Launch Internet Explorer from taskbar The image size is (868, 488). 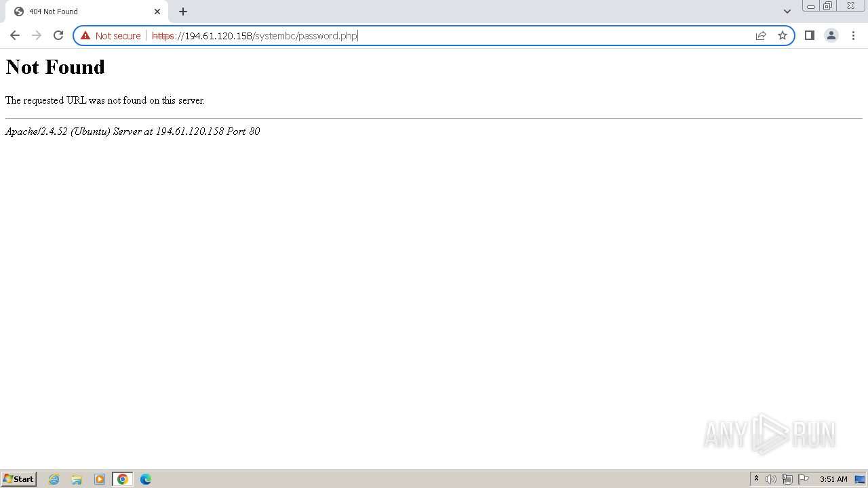click(54, 479)
